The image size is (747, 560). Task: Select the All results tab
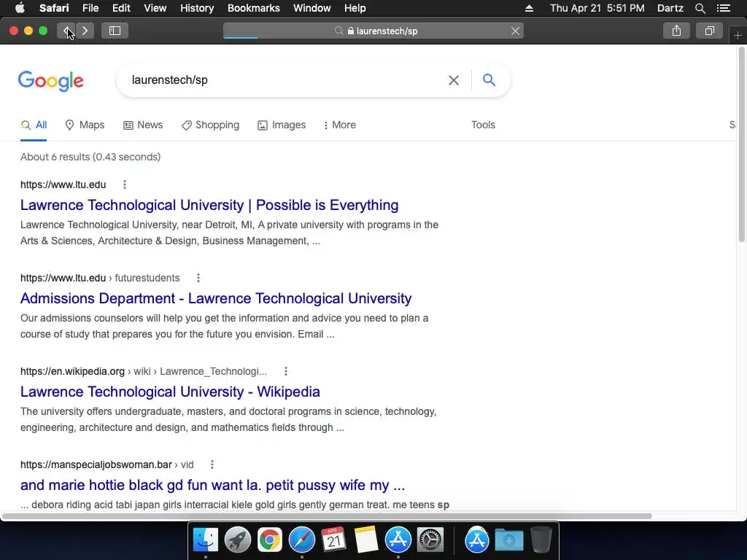click(34, 125)
